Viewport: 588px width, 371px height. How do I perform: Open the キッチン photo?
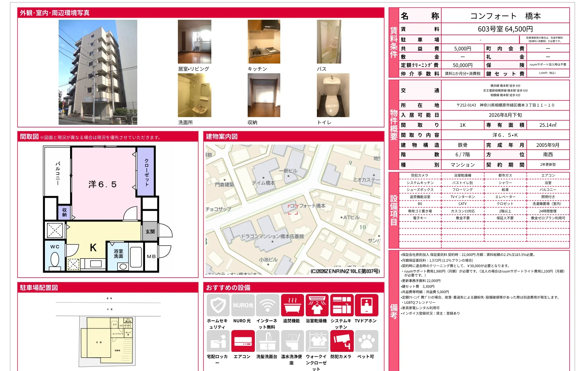[264, 42]
